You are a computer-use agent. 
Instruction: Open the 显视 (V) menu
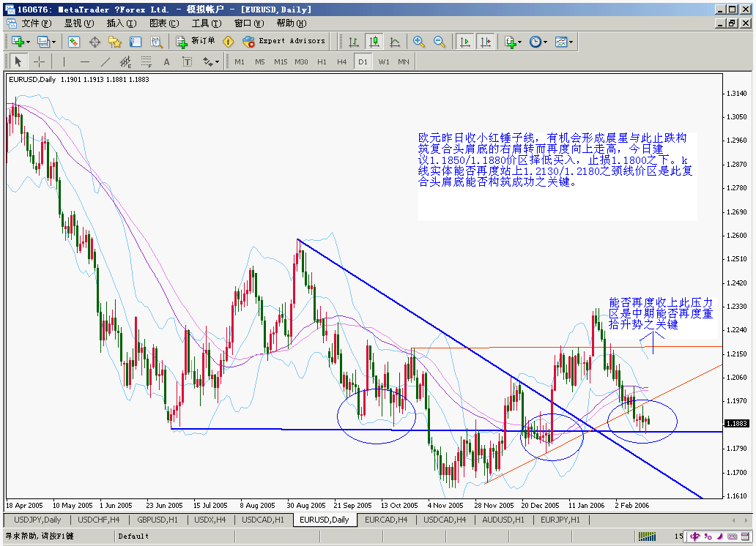point(79,23)
